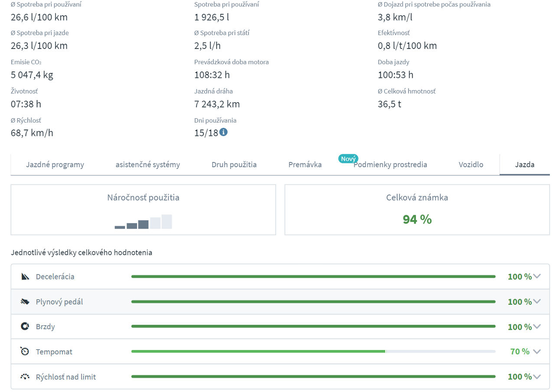Viewport: 555px width, 392px height.
Task: Go to the Vozidlo tab
Action: click(x=471, y=165)
